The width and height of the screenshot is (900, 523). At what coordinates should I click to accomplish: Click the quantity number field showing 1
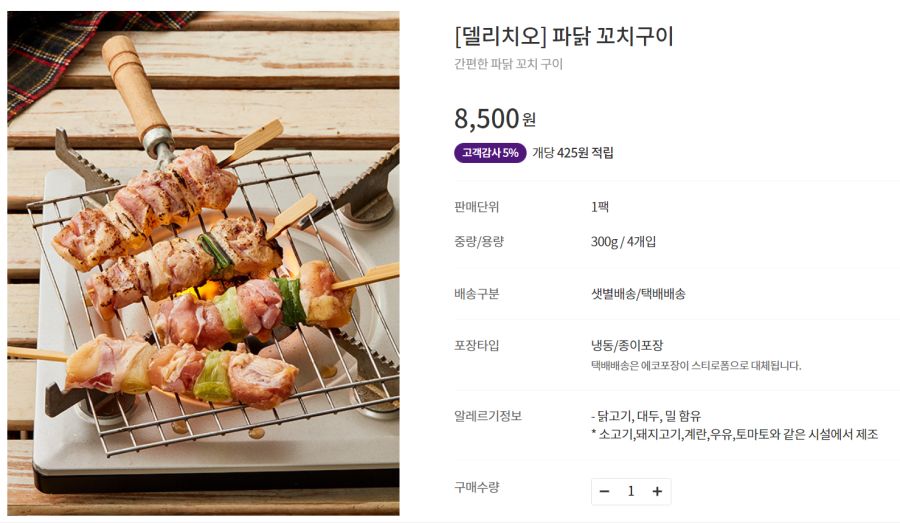[x=631, y=491]
